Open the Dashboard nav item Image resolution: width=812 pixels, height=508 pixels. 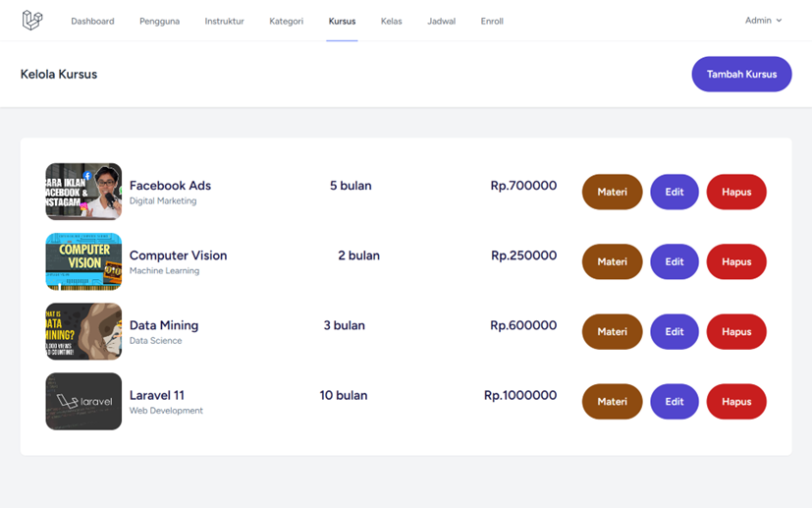tap(92, 22)
